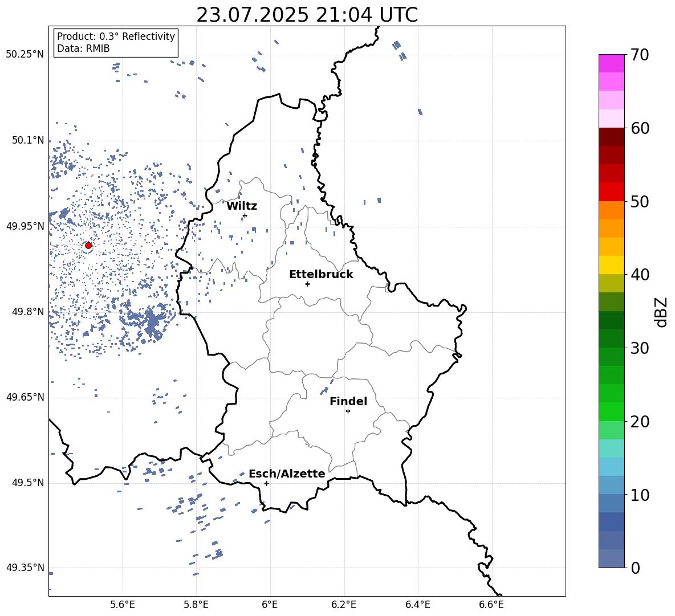Click the 49.8°N latitude label

click(29, 312)
